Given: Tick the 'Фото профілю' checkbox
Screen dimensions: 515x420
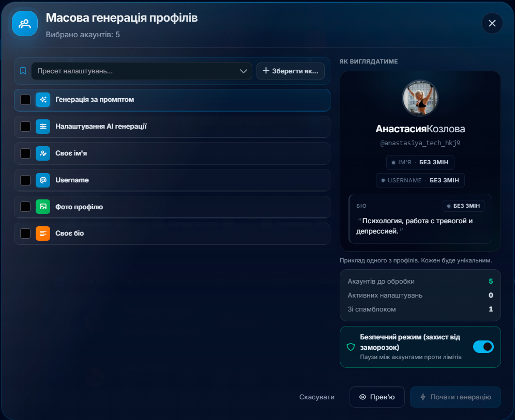Looking at the screenshot, I should point(25,207).
